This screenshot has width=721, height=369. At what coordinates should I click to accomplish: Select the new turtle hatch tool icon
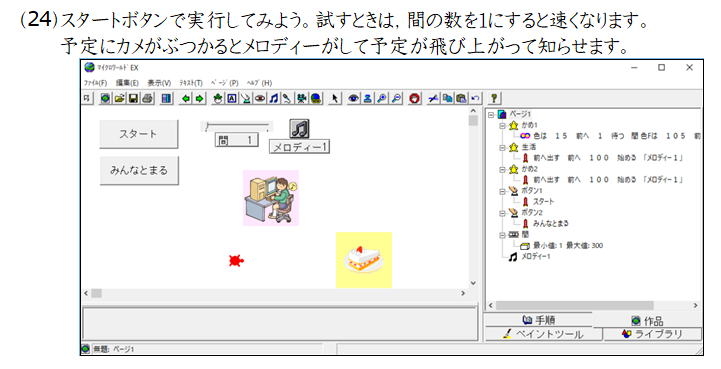coord(218,98)
